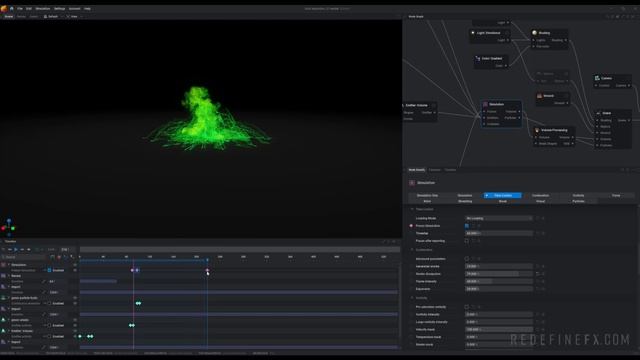Switch to the Vorticity parameter tab
The height and width of the screenshot is (360, 640).
pyautogui.click(x=578, y=196)
